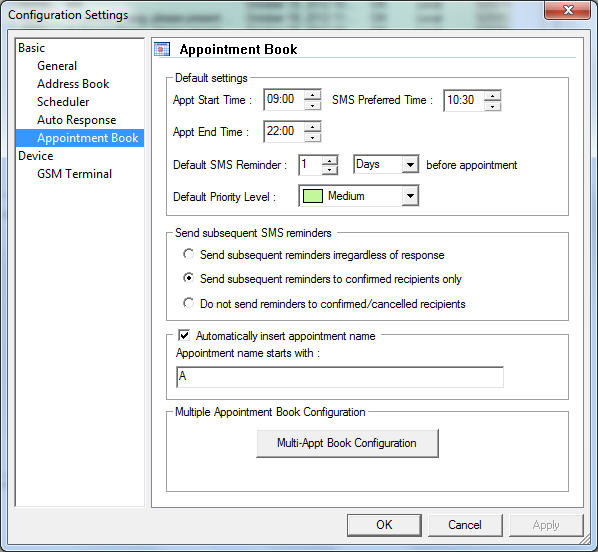Click the Appointment Book header calendar icon
This screenshot has height=552, width=598.
[162, 49]
